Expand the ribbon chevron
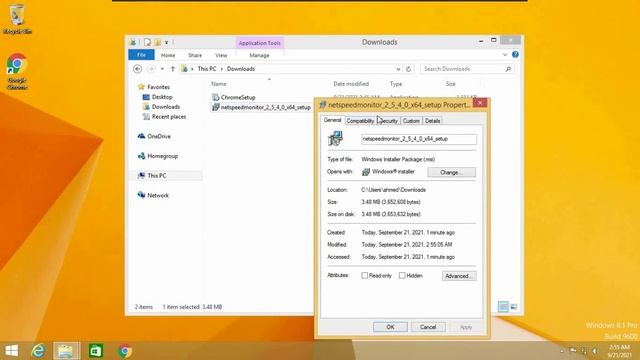This screenshot has height=360, width=640. coord(504,55)
